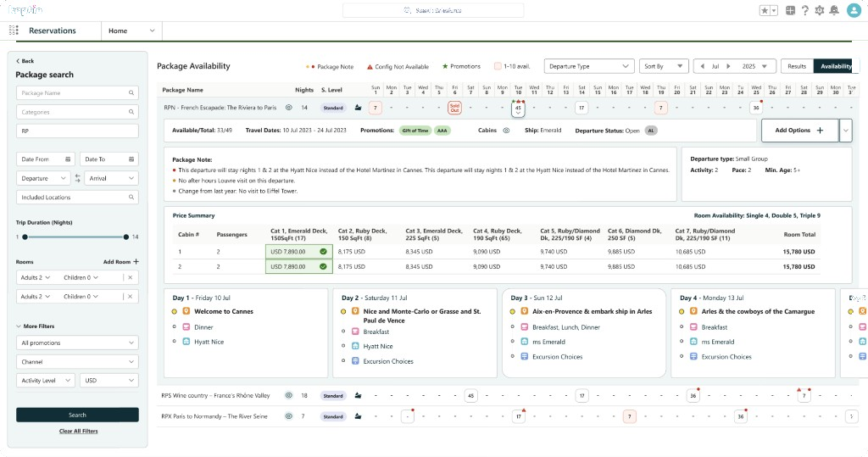Image resolution: width=868 pixels, height=457 pixels.
Task: Open setup gear icon
Action: coord(820,10)
